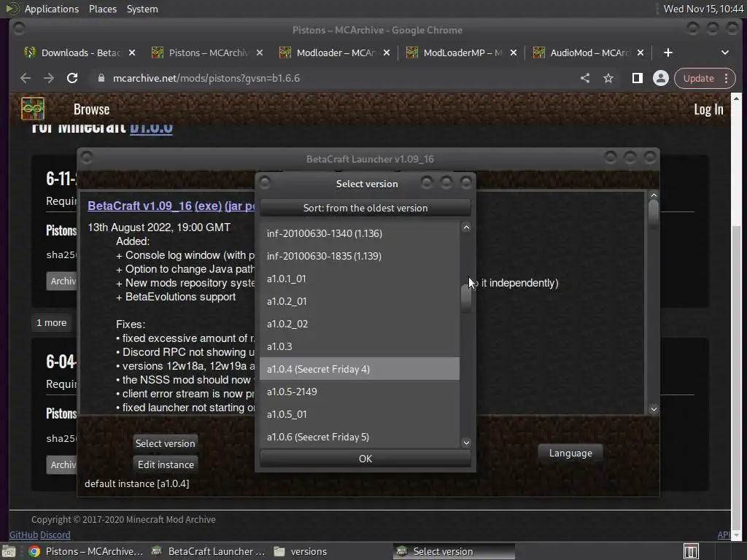This screenshot has width=747, height=560.
Task: Click version list scrollbar thumb
Action: click(x=466, y=297)
